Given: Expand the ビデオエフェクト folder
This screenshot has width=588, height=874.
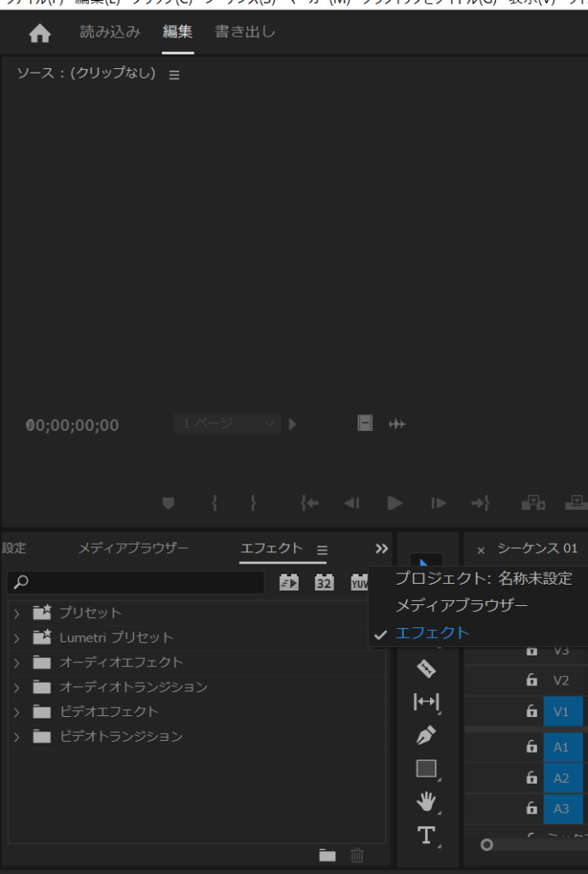Looking at the screenshot, I should 16,712.
